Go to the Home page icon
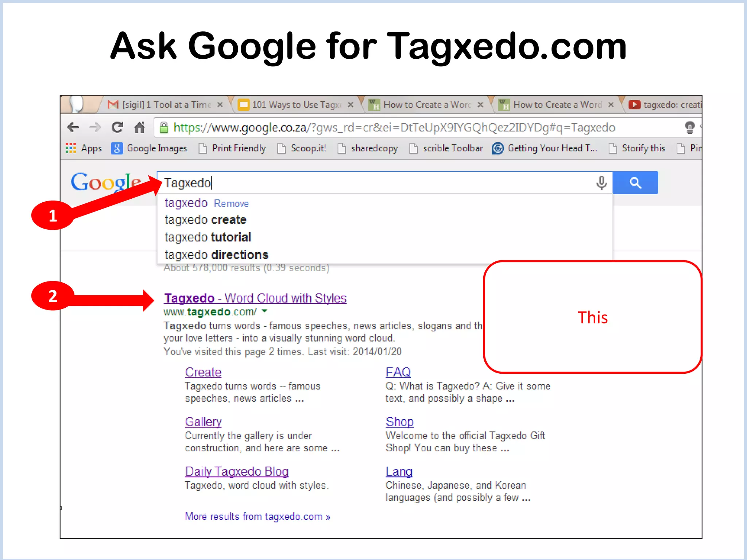The height and width of the screenshot is (560, 747). 139,127
